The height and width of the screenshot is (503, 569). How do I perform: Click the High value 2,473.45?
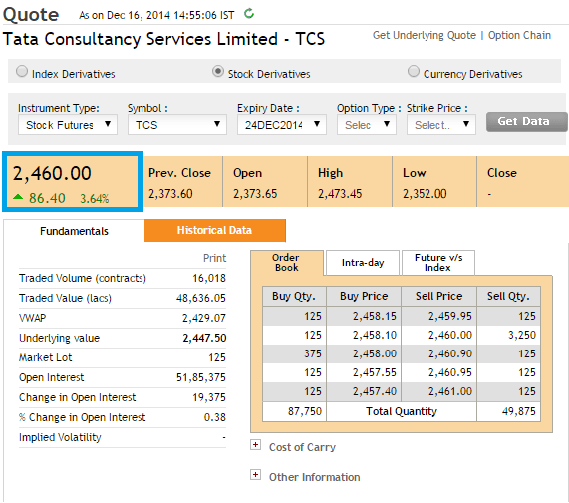click(340, 194)
